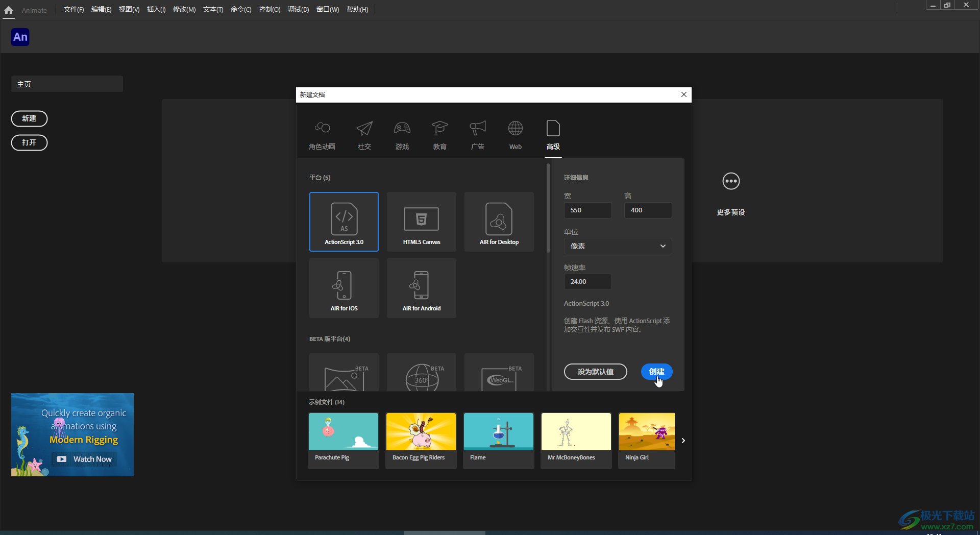Image resolution: width=980 pixels, height=535 pixels.
Task: Click the 设为默认值 button
Action: point(596,372)
